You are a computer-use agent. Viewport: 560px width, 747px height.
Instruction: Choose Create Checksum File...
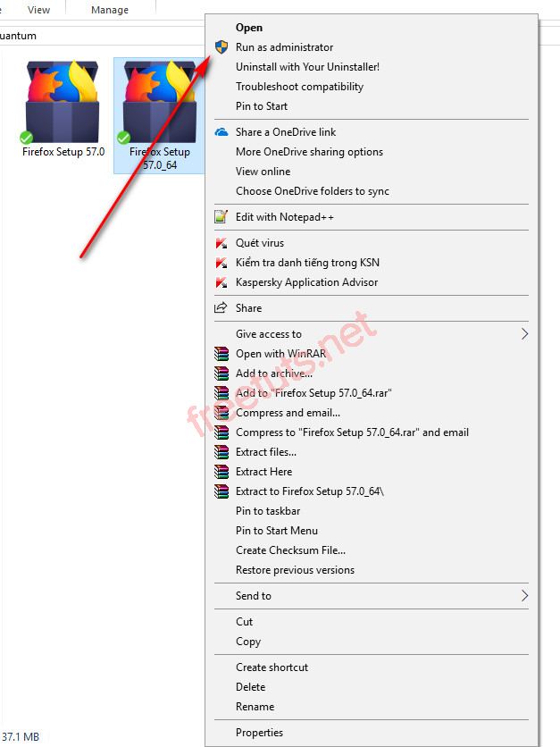pos(372,550)
